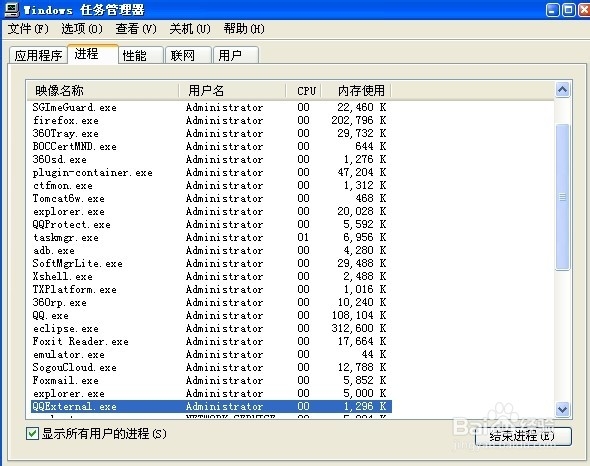Click the 108,104 K memory value

click(359, 315)
